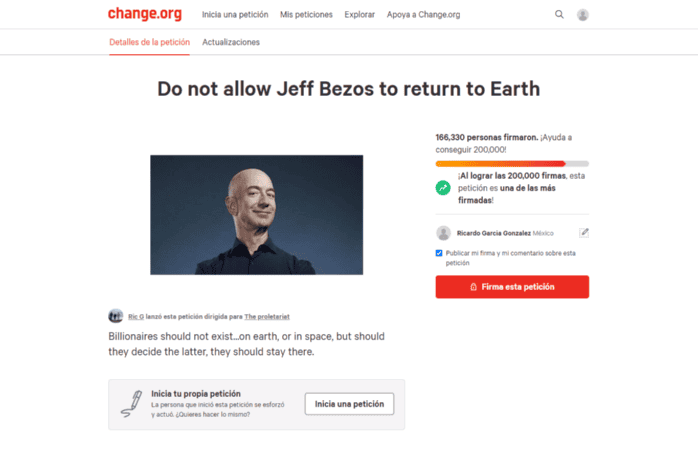
Task: Click Ric G's small avatar picture
Action: [116, 316]
